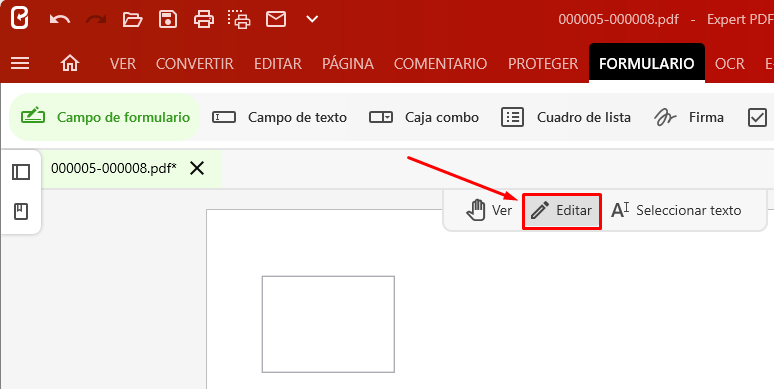Image resolution: width=774 pixels, height=389 pixels.
Task: Switch to the PÁGINA tab
Action: point(348,64)
